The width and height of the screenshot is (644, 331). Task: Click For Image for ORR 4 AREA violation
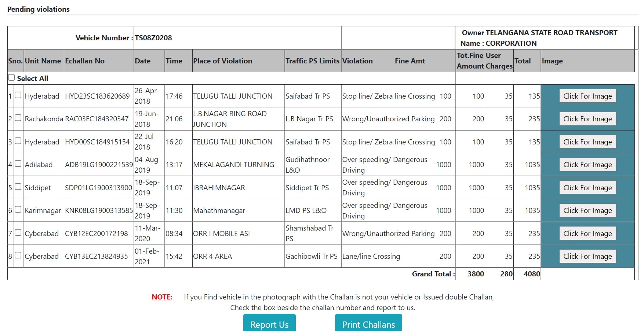[587, 256]
